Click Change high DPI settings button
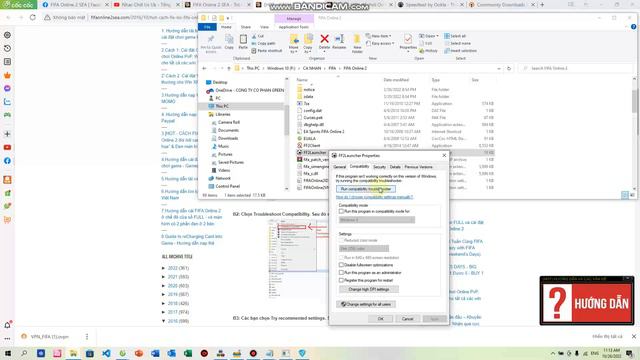640x360 pixels. click(369, 289)
